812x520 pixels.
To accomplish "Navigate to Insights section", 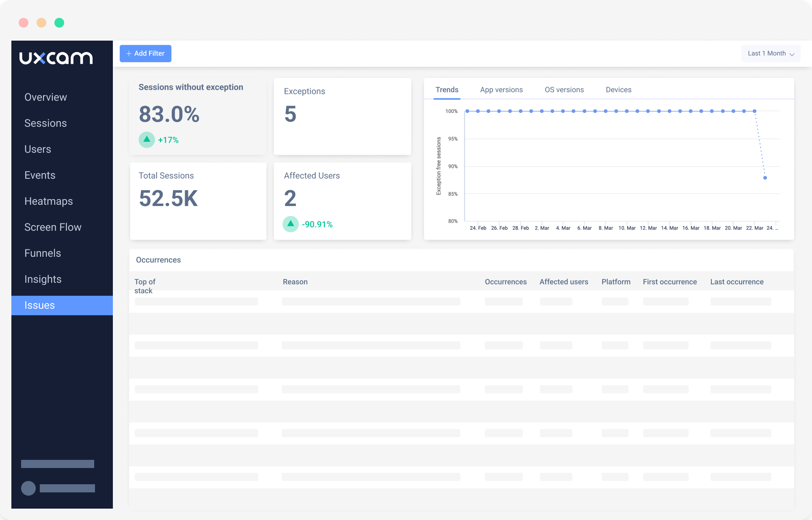I will click(x=43, y=279).
